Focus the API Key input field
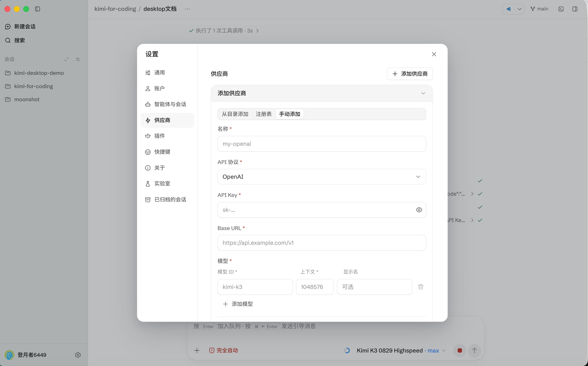 click(322, 210)
